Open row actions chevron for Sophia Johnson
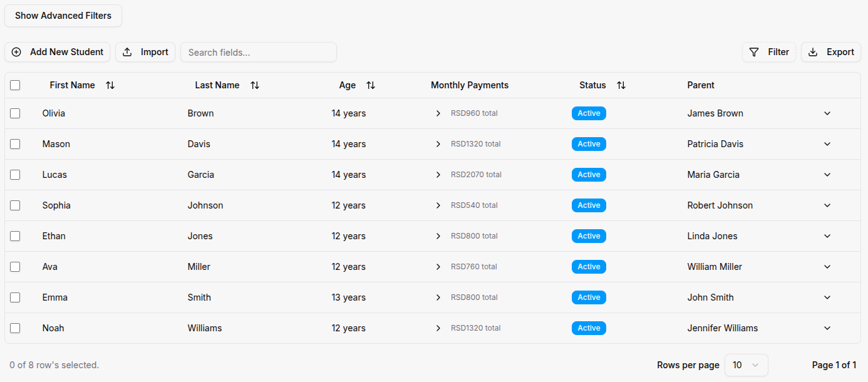Image resolution: width=868 pixels, height=382 pixels. click(827, 205)
